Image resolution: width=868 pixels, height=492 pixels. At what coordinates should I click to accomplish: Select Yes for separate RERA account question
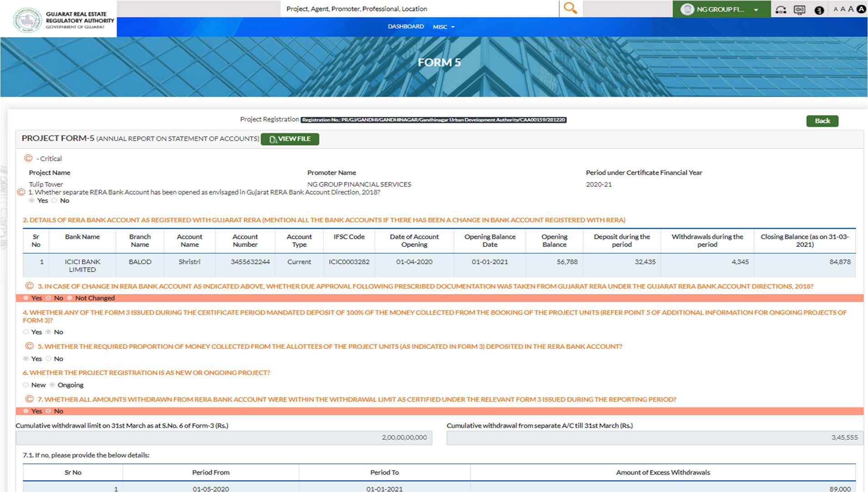pos(31,201)
